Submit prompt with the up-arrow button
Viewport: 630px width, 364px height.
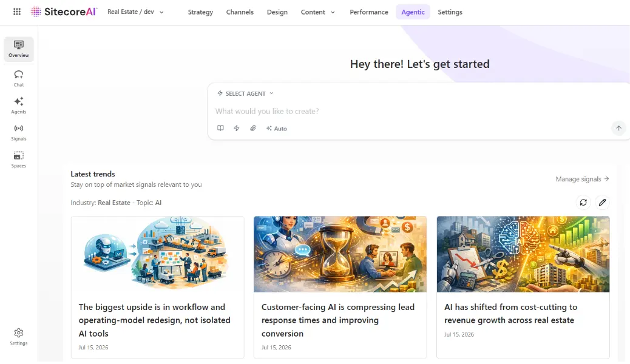point(618,128)
